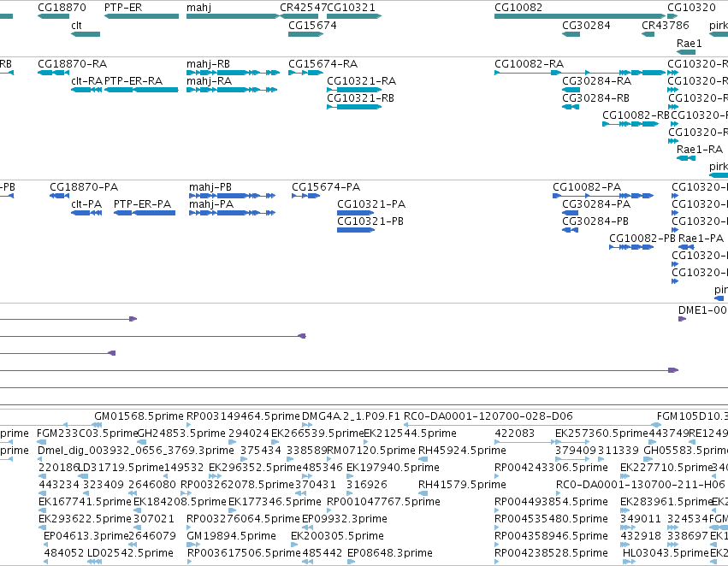The image size is (728, 566).
Task: Click the CG30284-PB protein
Action: pos(570,230)
